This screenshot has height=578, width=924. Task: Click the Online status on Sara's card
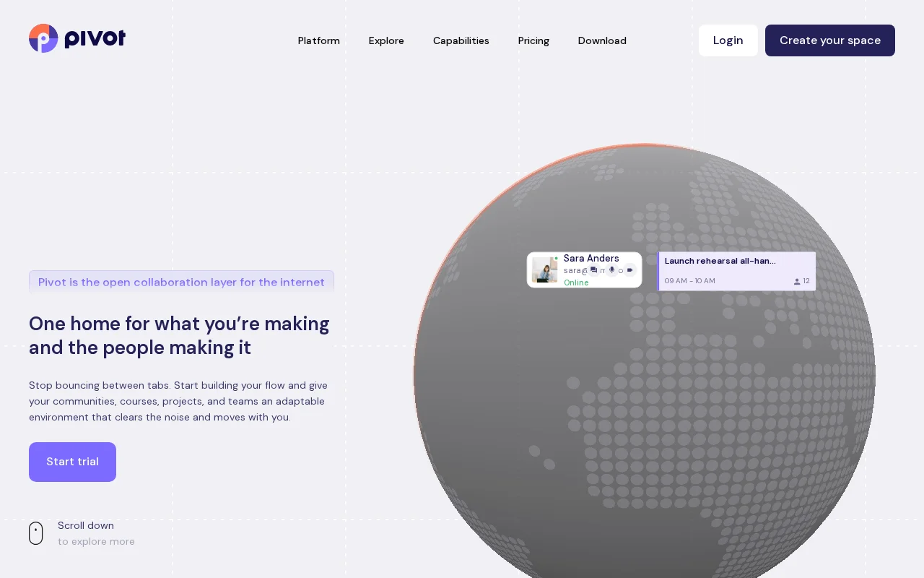576,282
